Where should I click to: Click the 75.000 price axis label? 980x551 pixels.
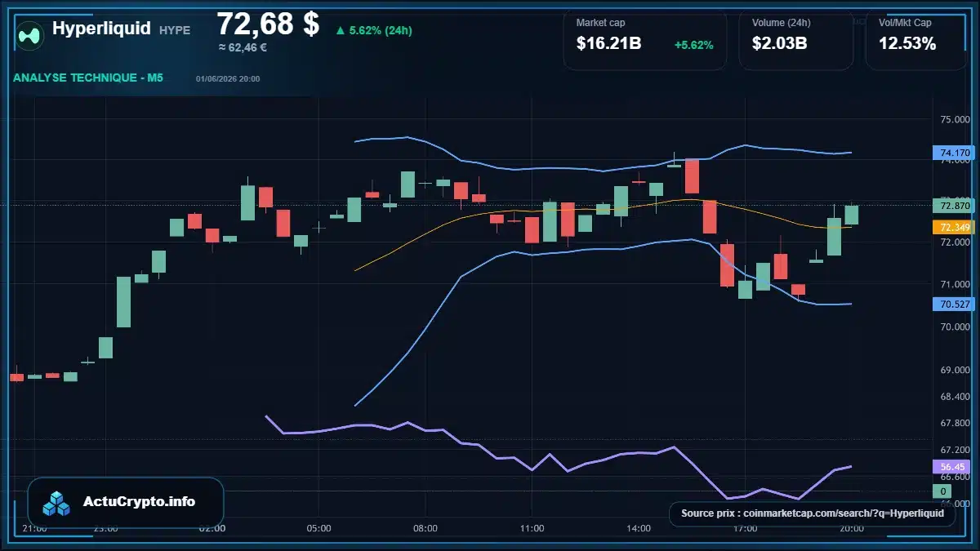tap(955, 119)
